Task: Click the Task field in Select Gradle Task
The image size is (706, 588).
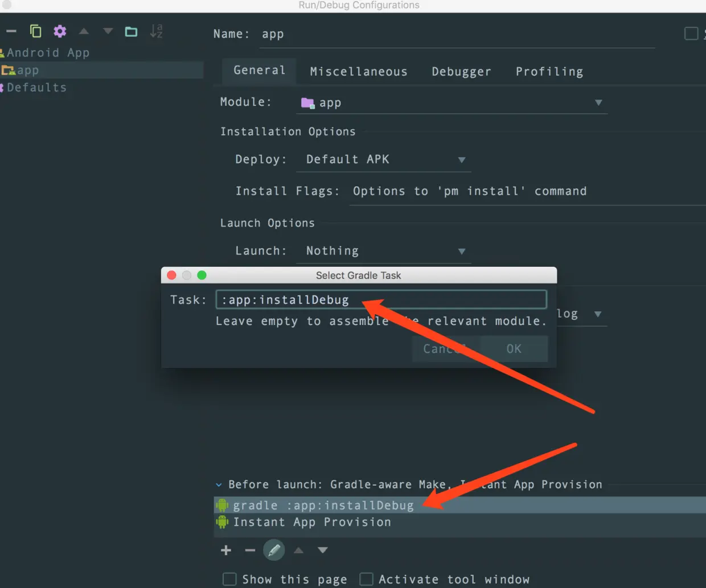Action: (x=381, y=300)
